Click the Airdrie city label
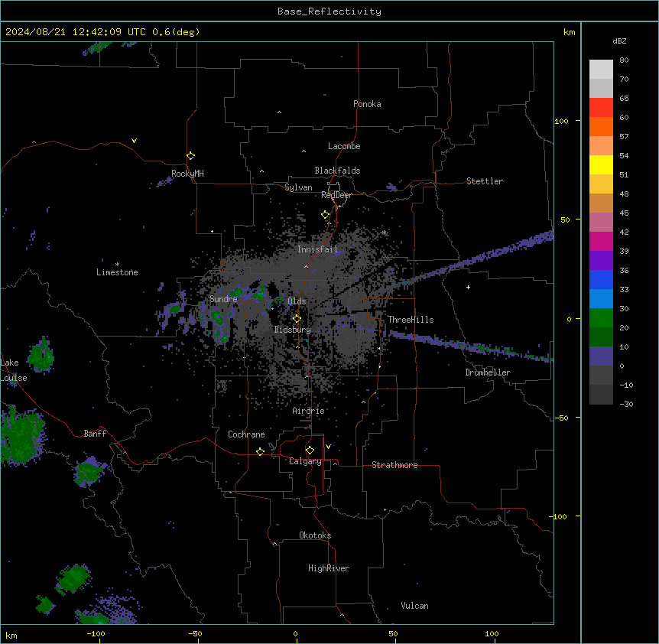659x644 pixels. (x=308, y=411)
